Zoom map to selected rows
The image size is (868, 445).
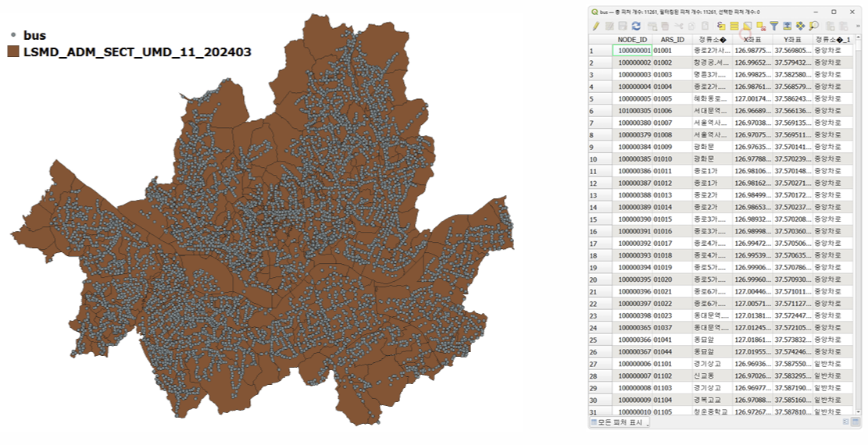[814, 26]
